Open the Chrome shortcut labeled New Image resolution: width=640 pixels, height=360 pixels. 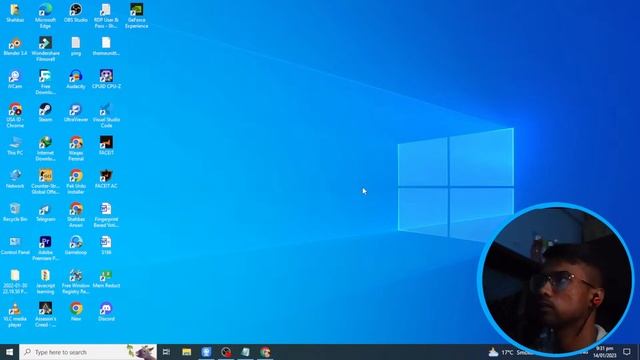(x=76, y=312)
